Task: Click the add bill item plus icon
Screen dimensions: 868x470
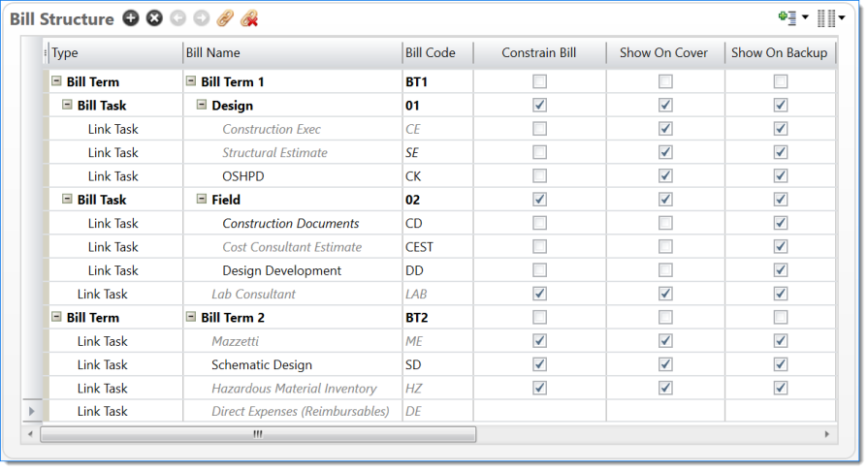Action: [131, 19]
